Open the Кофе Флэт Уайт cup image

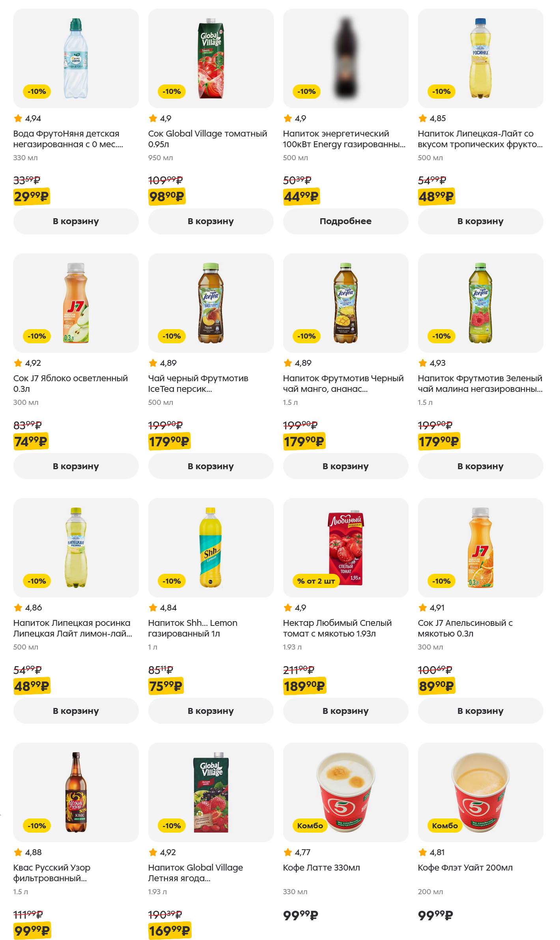point(480,792)
